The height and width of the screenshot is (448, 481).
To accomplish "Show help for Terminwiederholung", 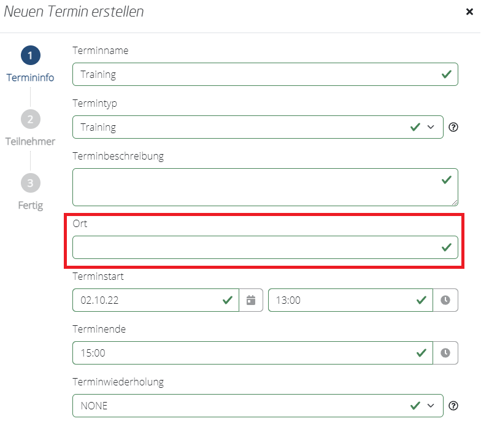I will point(453,406).
